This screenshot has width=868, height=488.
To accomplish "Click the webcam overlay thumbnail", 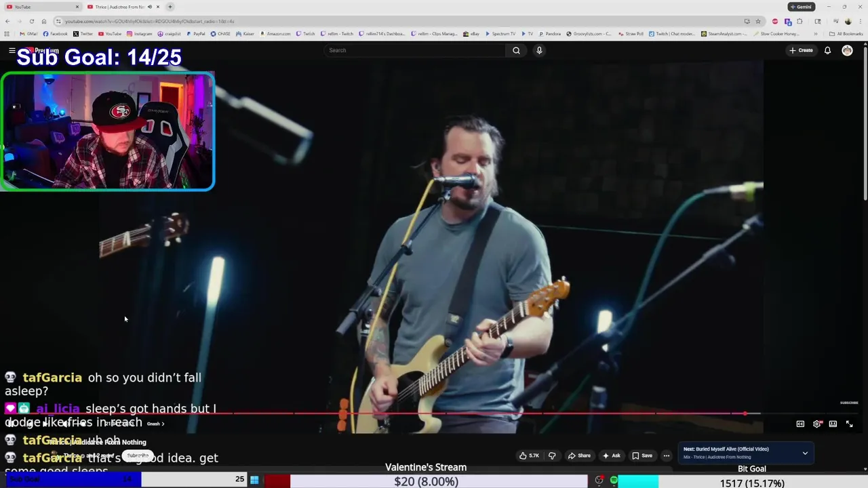I will click(x=107, y=131).
